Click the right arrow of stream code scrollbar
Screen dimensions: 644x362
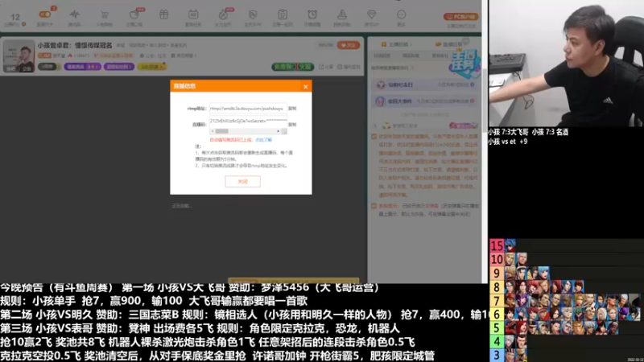tap(279, 131)
